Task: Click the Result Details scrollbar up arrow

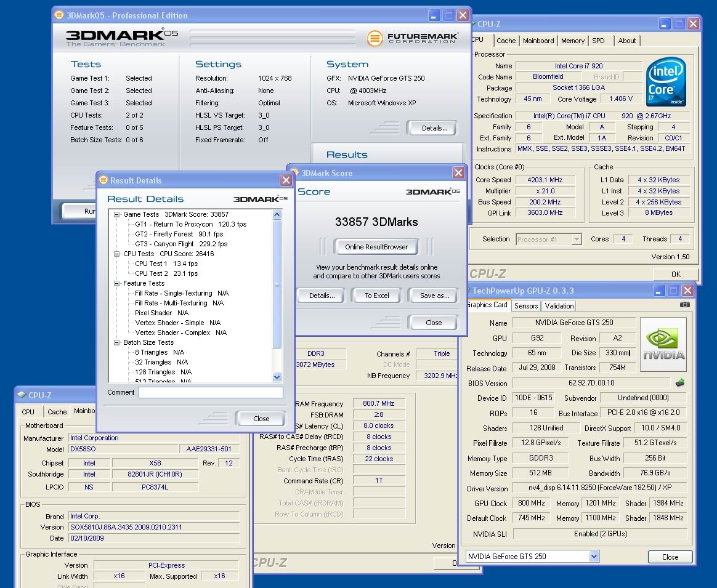Action: (277, 214)
